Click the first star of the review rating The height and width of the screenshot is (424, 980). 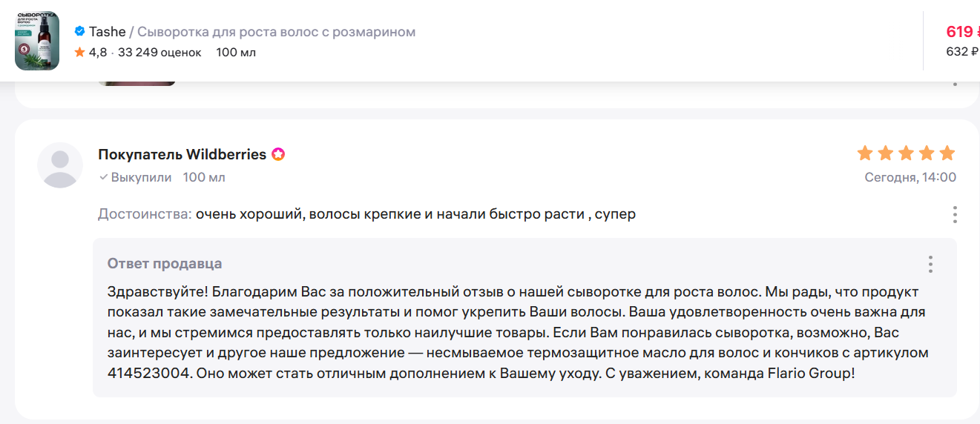point(864,153)
